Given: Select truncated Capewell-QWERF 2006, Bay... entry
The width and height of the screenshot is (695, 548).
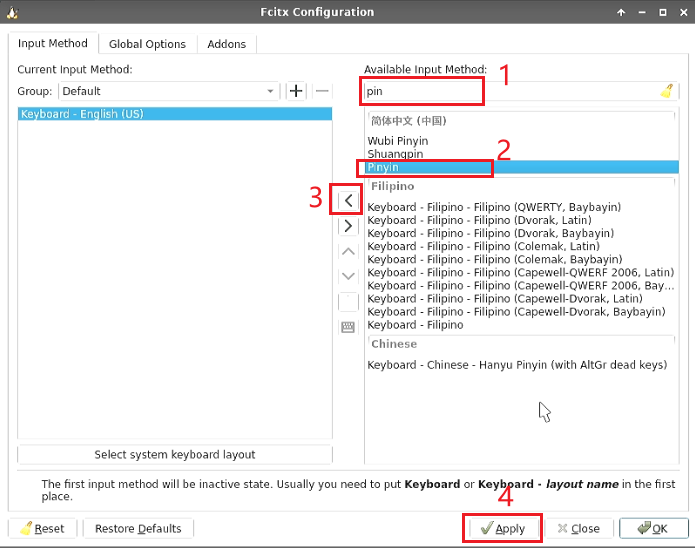Looking at the screenshot, I should pos(521,286).
